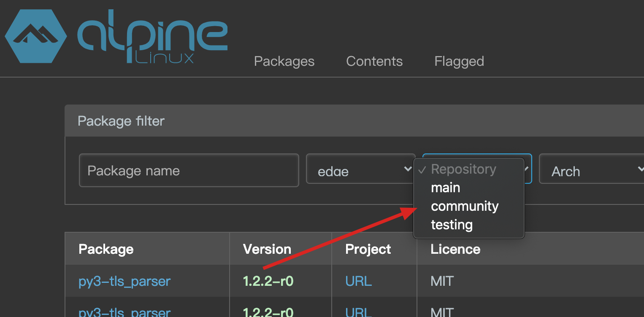Choose community in repository list

point(468,206)
